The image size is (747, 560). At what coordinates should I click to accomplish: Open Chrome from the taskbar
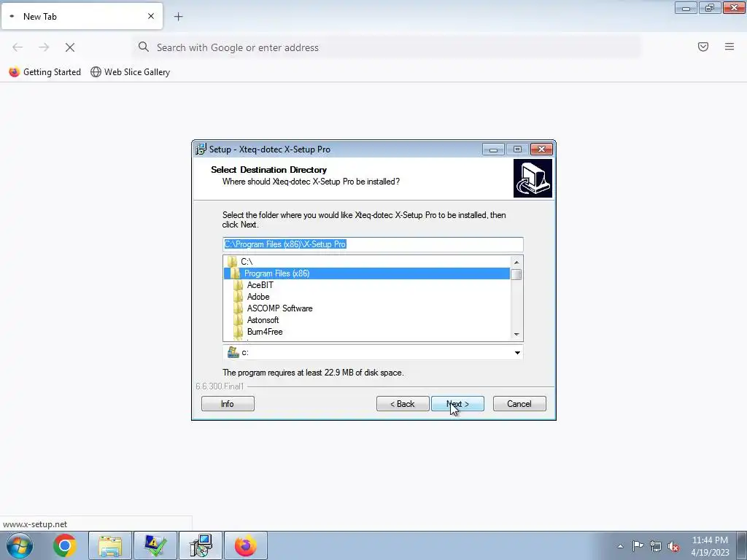coord(65,545)
